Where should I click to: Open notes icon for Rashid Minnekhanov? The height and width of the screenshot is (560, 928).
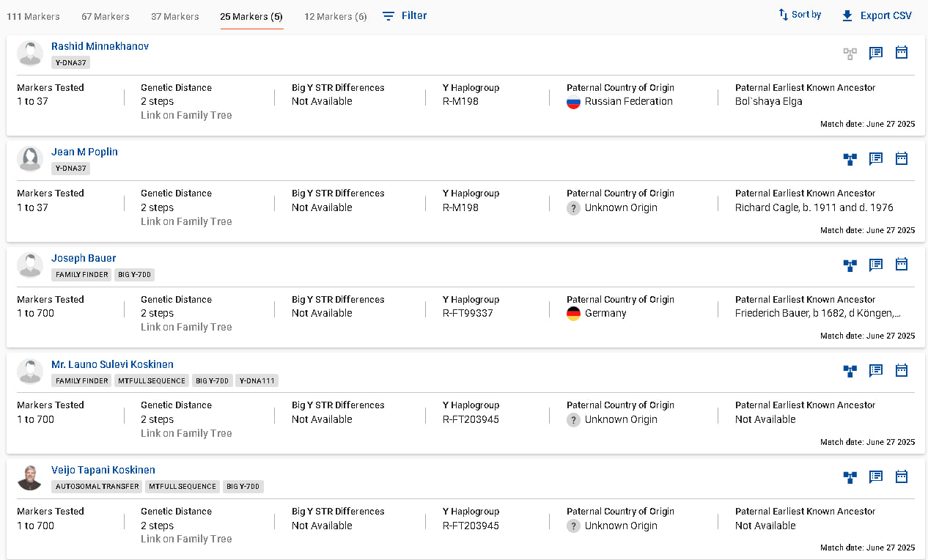pos(876,54)
